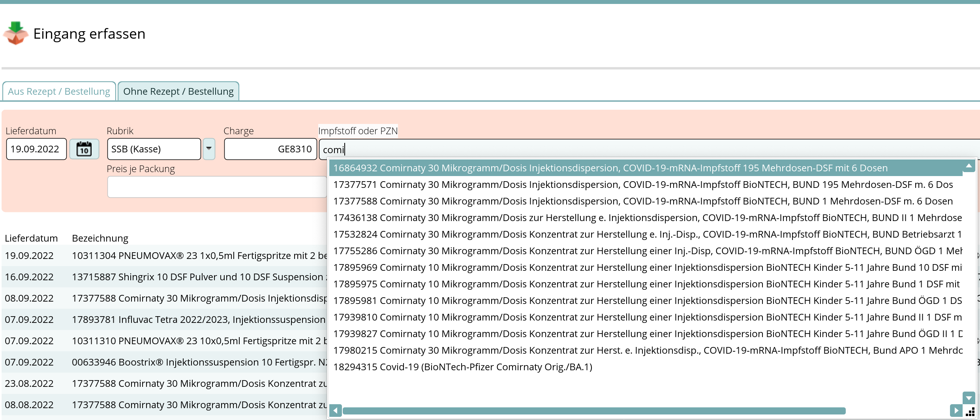The image size is (980, 420).
Task: Click the Lieferdatum input field
Action: [x=36, y=149]
